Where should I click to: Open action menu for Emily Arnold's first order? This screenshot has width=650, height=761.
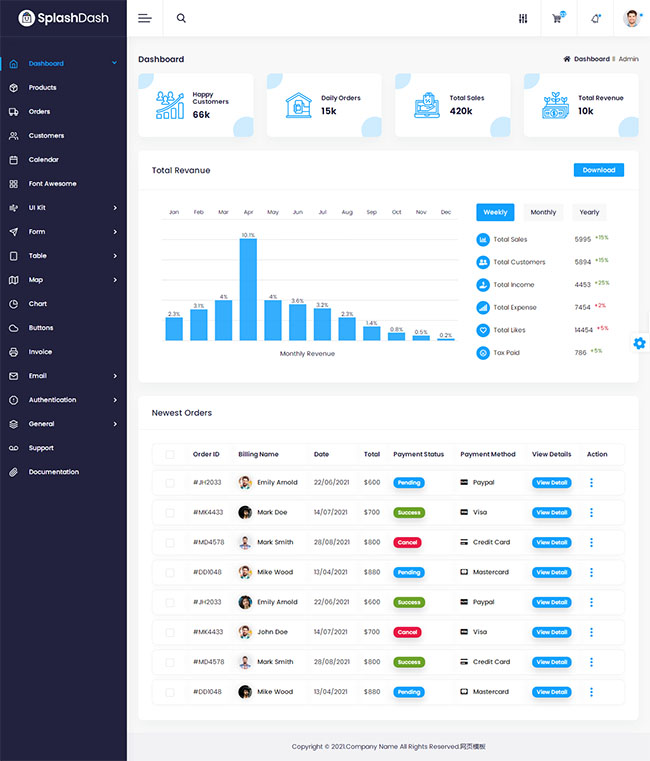[591, 483]
